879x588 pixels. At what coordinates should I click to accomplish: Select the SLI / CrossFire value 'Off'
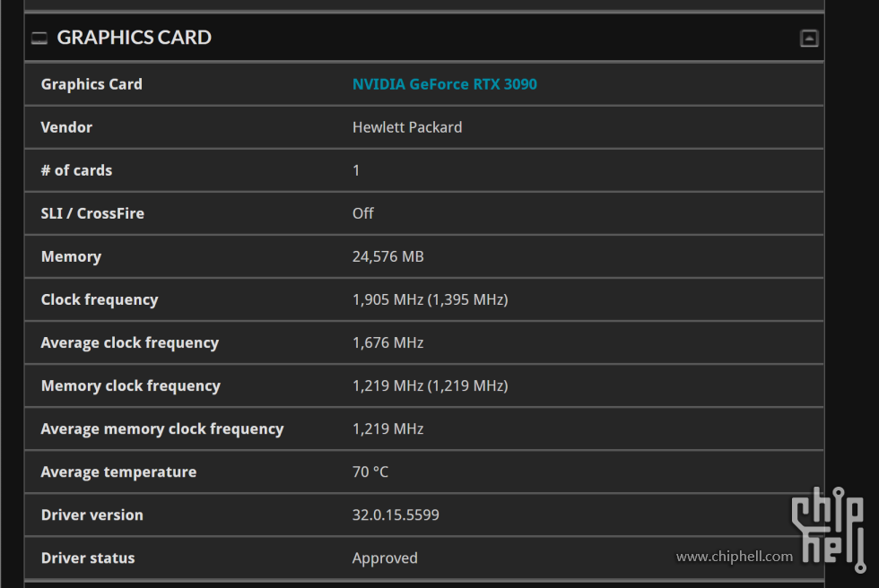[362, 214]
